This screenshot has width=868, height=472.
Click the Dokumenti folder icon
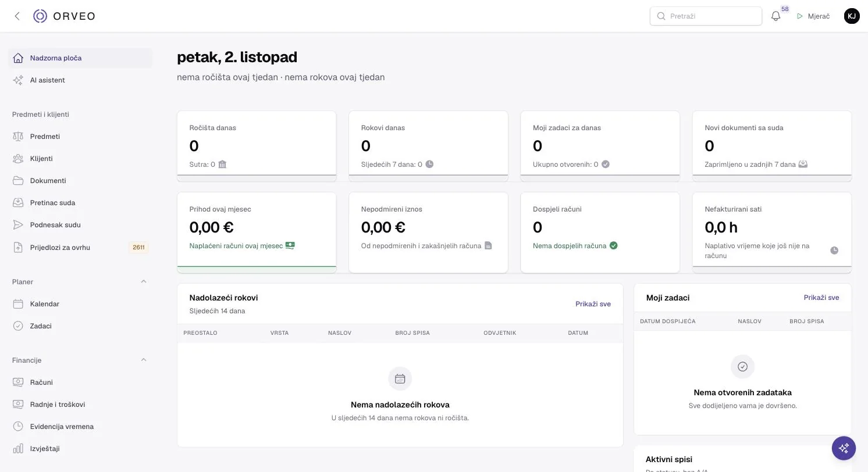(x=18, y=181)
